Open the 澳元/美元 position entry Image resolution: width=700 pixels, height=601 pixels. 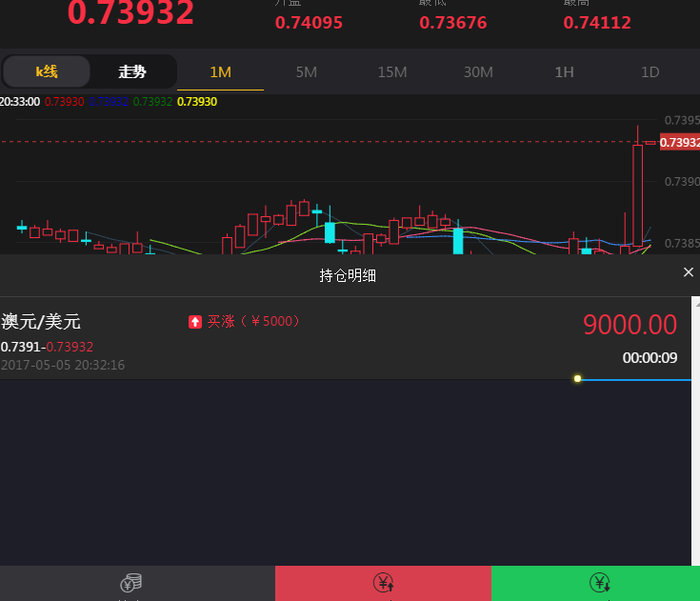coord(346,338)
